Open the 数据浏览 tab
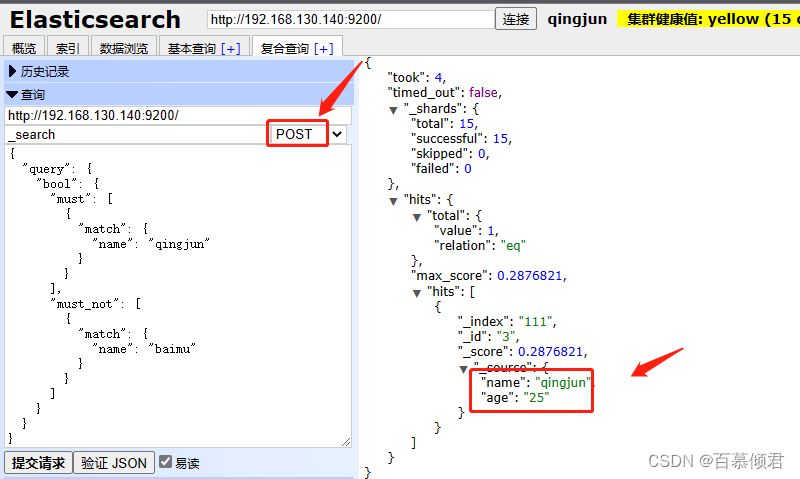 pyautogui.click(x=123, y=48)
